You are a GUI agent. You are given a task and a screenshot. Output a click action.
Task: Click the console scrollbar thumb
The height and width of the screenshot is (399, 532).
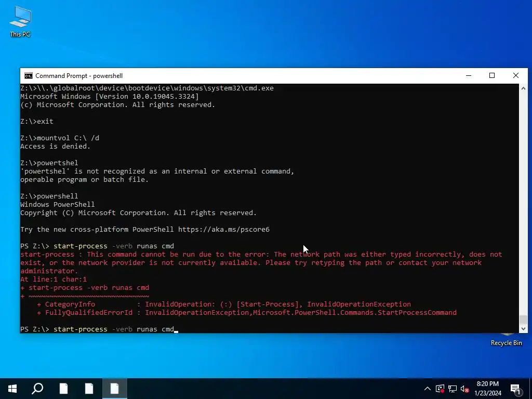click(523, 320)
